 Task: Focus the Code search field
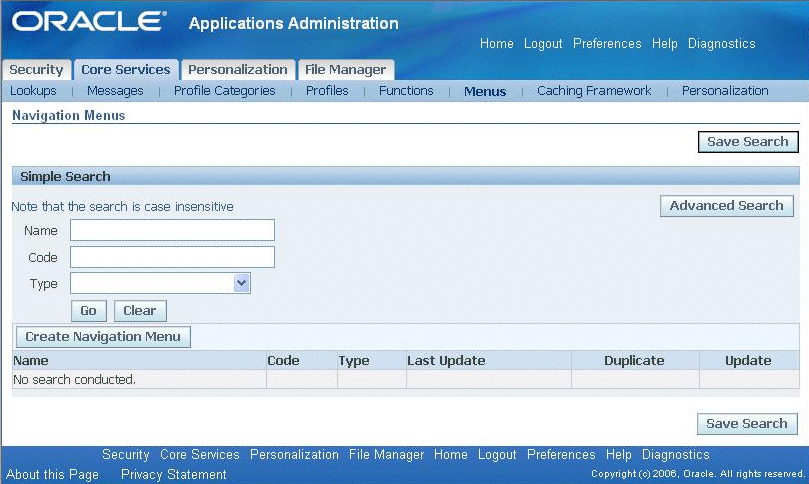click(x=172, y=257)
